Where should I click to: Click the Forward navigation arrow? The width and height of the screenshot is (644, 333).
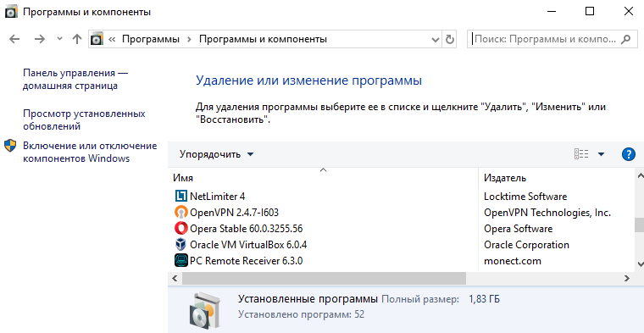pyautogui.click(x=40, y=39)
